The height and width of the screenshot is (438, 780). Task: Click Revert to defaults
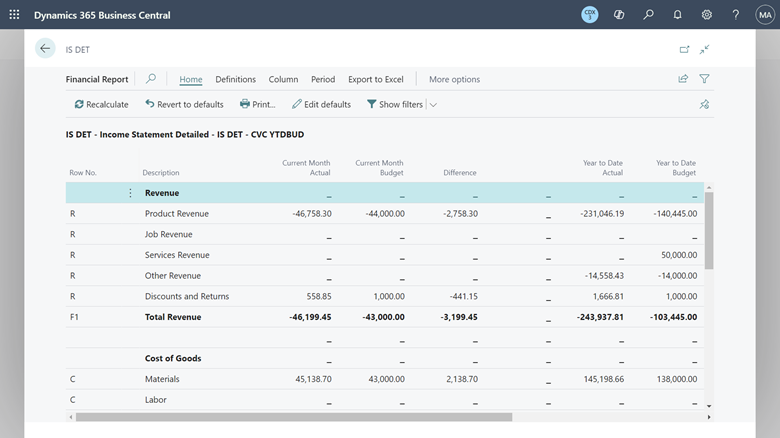[184, 105]
